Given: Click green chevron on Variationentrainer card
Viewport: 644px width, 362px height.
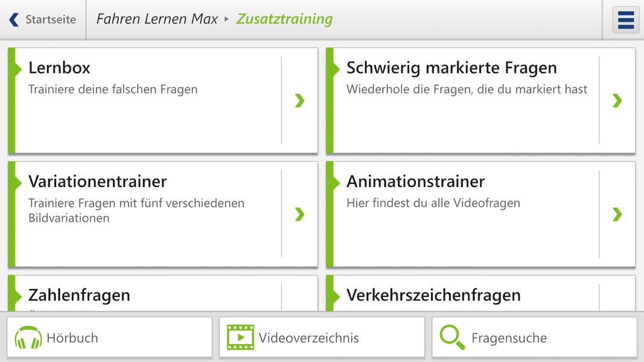Looking at the screenshot, I should pyautogui.click(x=299, y=214).
